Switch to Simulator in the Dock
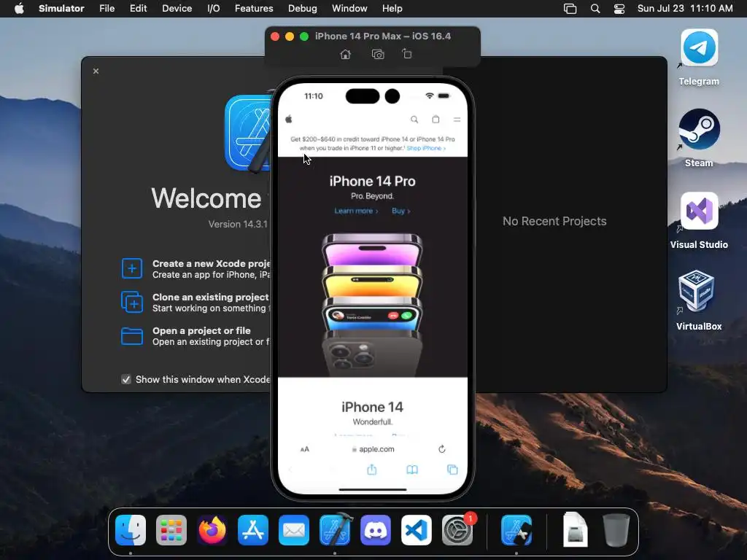Screen dimensions: 747x560 [516, 530]
